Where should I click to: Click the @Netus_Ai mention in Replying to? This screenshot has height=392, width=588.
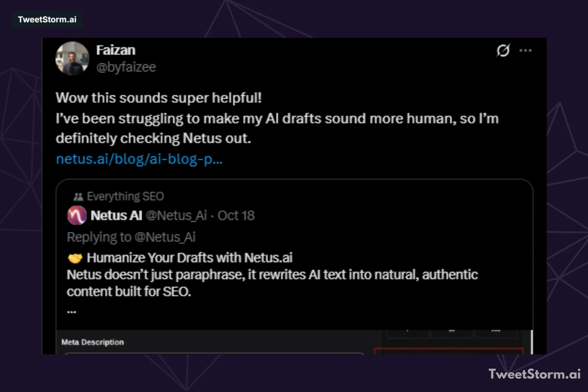pyautogui.click(x=166, y=237)
